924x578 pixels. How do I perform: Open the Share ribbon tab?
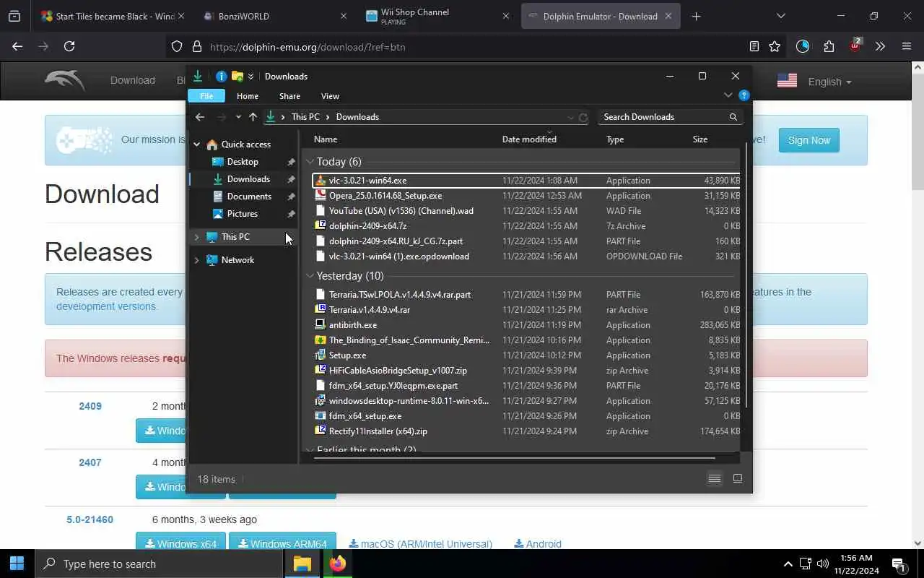[x=289, y=96]
